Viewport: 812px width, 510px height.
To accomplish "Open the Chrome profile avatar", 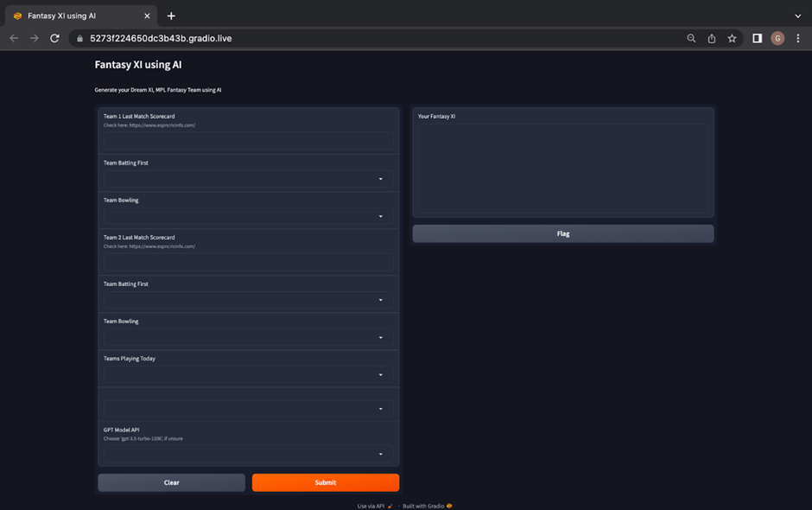I will pyautogui.click(x=777, y=38).
